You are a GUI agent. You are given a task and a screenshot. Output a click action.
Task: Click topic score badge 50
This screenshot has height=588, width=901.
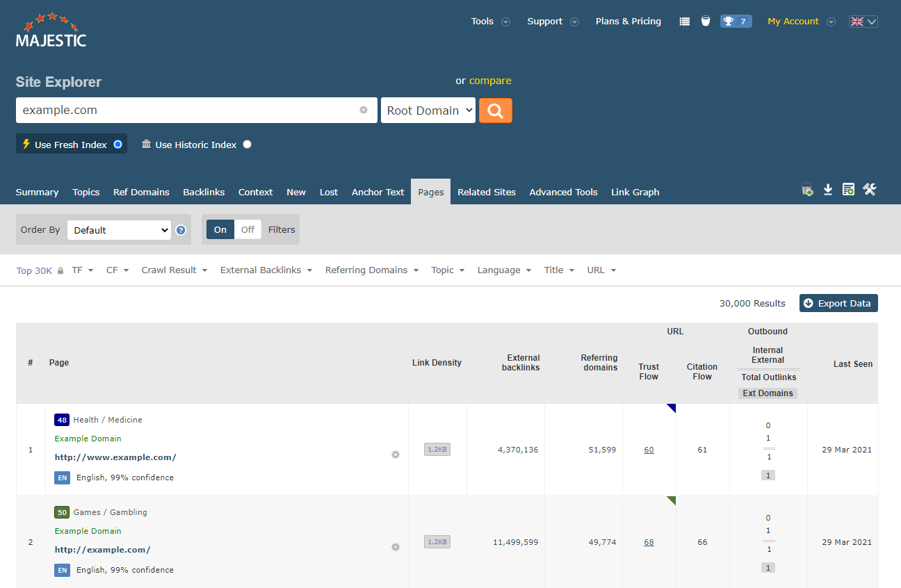[x=62, y=512]
